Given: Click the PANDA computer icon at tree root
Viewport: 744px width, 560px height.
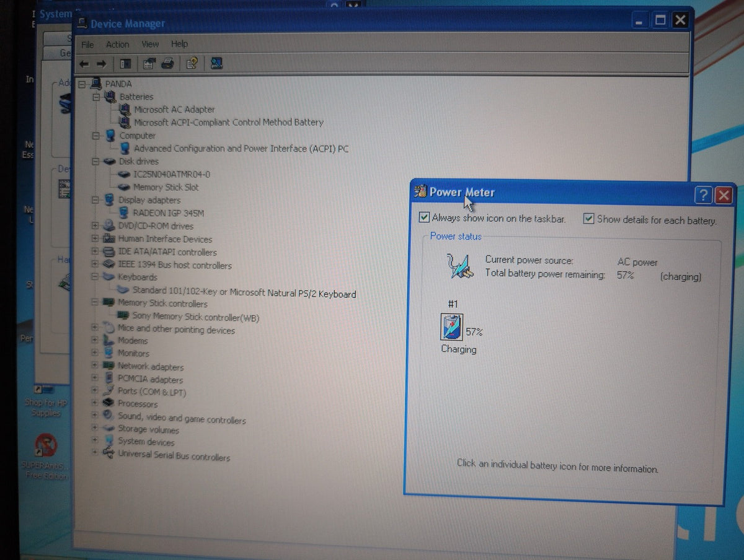Looking at the screenshot, I should click(x=96, y=83).
